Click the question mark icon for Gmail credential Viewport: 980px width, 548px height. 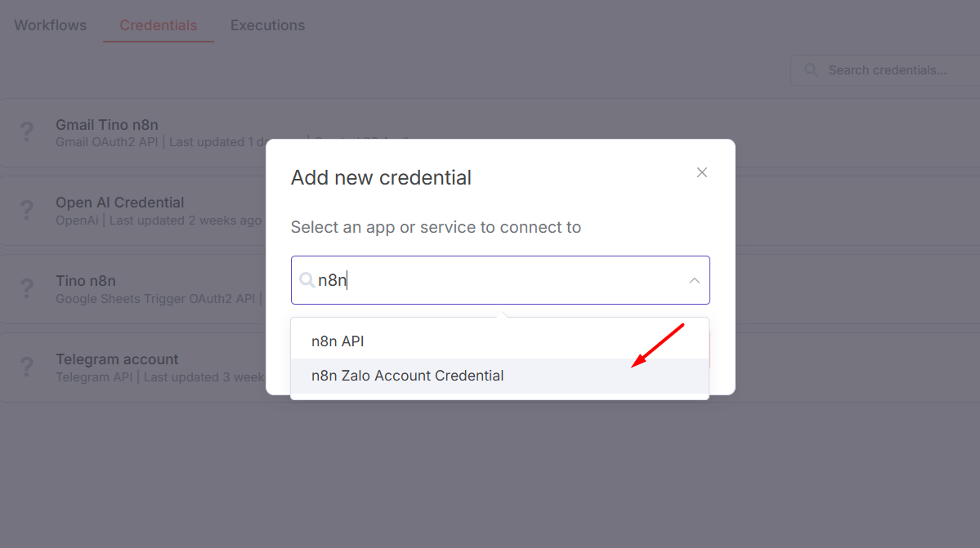coord(26,131)
